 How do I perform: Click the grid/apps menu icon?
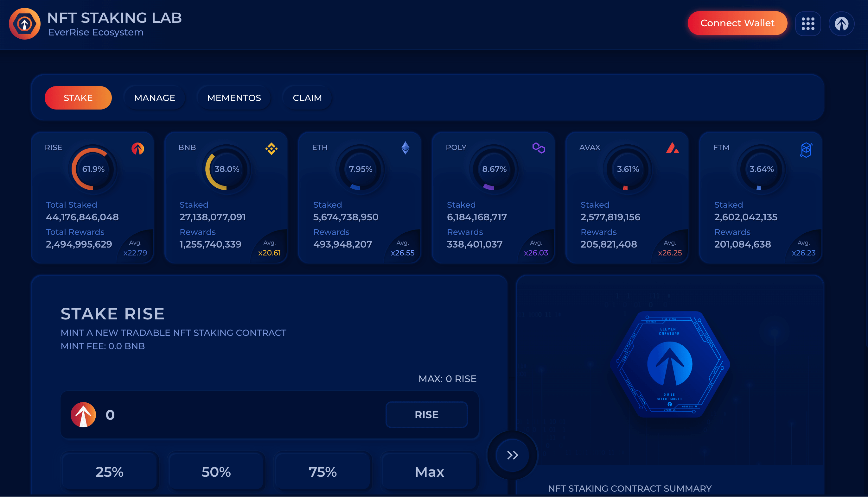coord(809,23)
